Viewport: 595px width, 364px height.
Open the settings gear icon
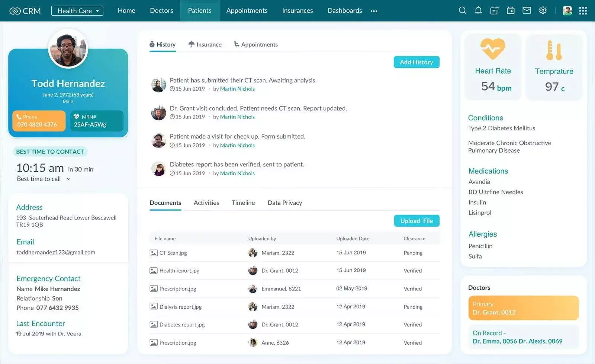point(543,10)
